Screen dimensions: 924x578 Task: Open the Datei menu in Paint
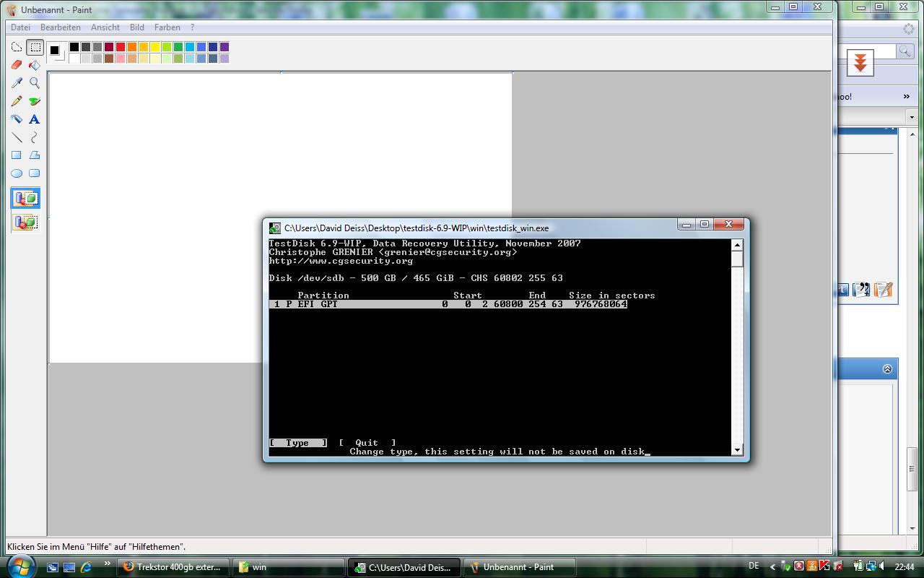point(20,27)
